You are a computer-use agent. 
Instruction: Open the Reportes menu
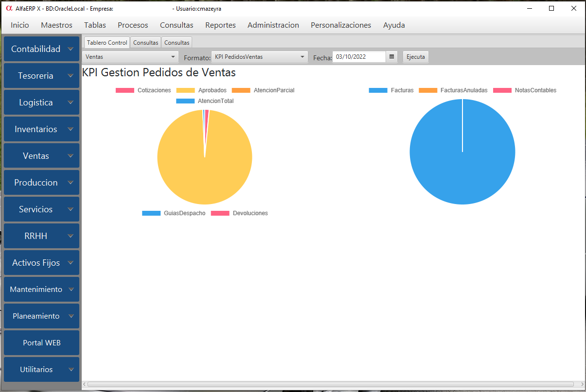pos(220,25)
